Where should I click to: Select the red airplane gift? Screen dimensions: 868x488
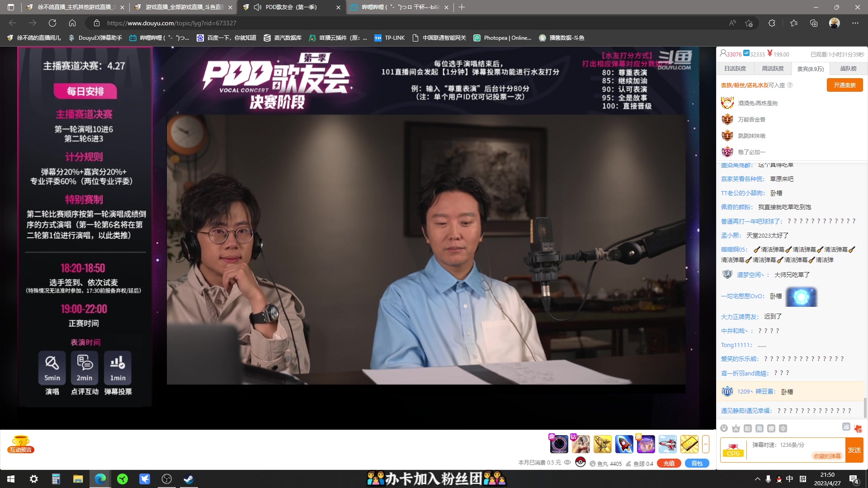667,444
